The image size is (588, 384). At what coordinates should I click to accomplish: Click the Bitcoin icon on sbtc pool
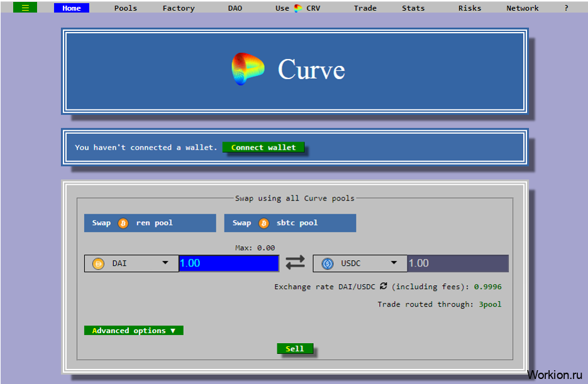click(x=263, y=223)
